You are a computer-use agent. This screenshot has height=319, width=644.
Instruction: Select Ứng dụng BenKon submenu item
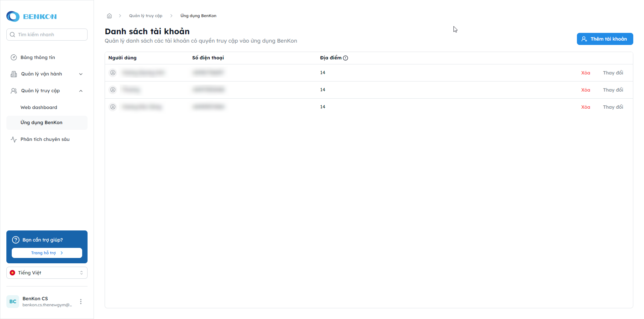(47, 123)
